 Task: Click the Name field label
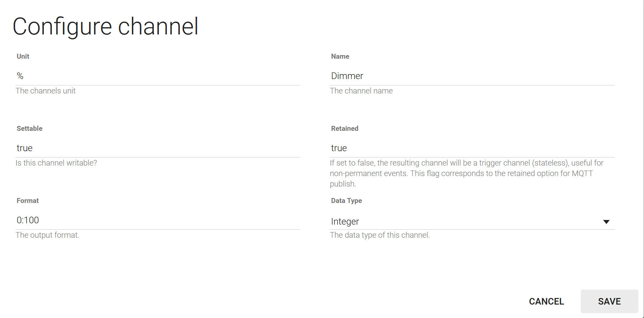(340, 56)
